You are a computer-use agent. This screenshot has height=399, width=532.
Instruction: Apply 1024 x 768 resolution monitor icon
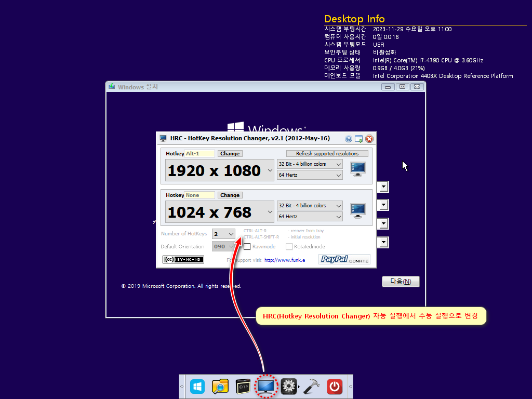pyautogui.click(x=358, y=211)
